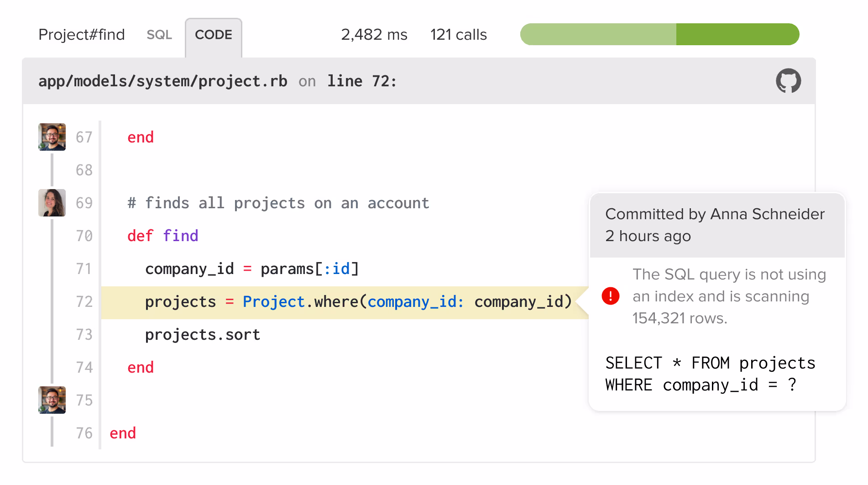Screen dimensions: 868x485
Task: Select the avatar next to line 67
Action: point(52,137)
